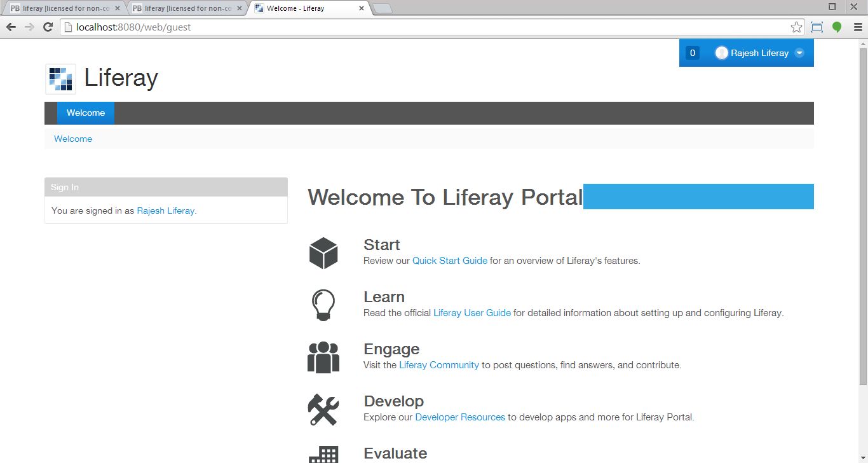Open notifications via the 0 badge
868x463 pixels.
tap(692, 53)
